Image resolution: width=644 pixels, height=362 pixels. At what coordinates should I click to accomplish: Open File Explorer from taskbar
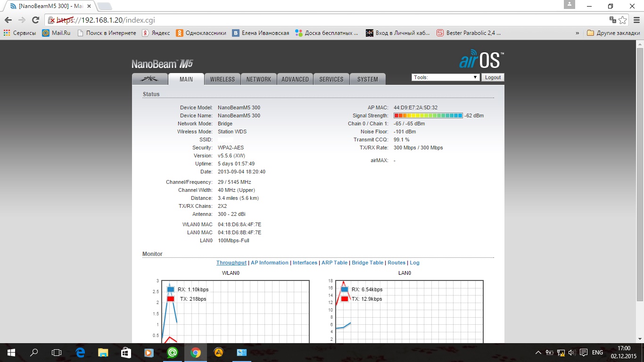[x=103, y=352]
